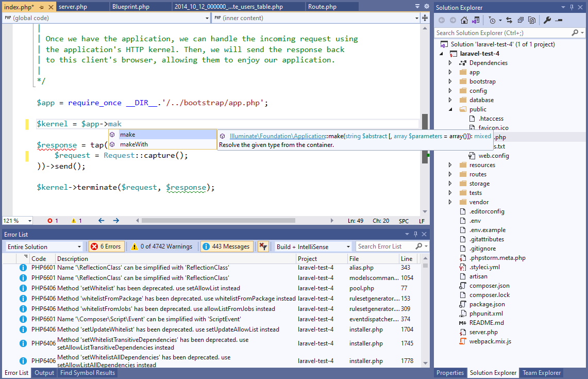Viewport: 588px width, 379px height.
Task: Click the Dependencies node icon
Action: (463, 63)
